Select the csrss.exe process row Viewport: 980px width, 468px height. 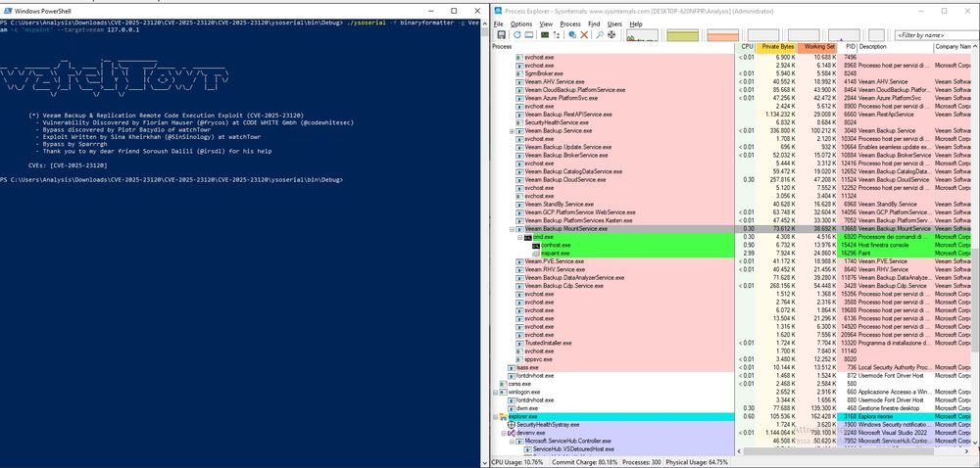coord(731,384)
